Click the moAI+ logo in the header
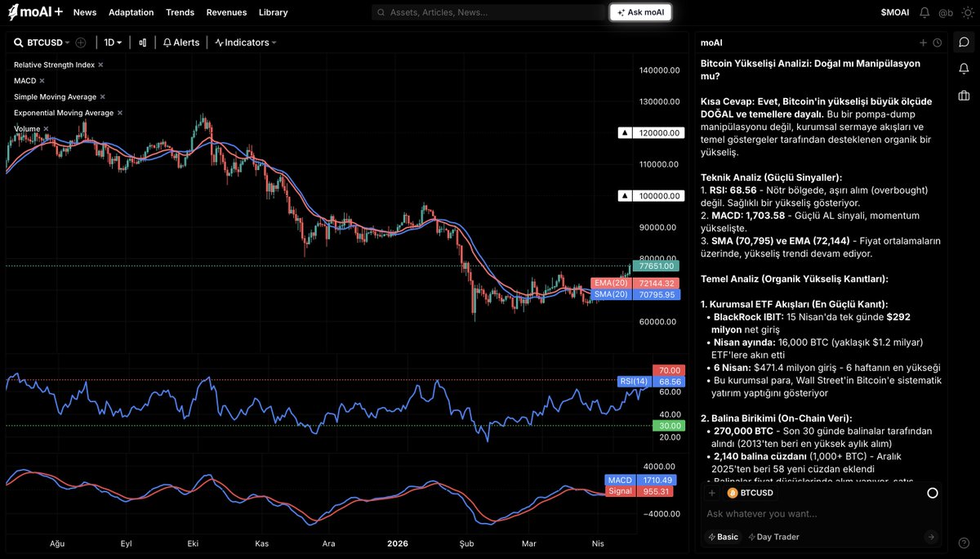The height and width of the screenshot is (559, 980). tap(33, 12)
